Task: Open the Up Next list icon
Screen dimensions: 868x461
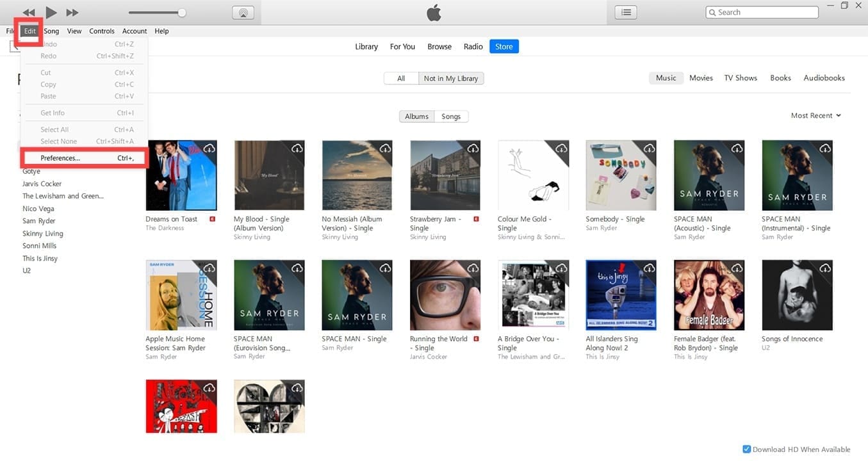Action: point(626,12)
